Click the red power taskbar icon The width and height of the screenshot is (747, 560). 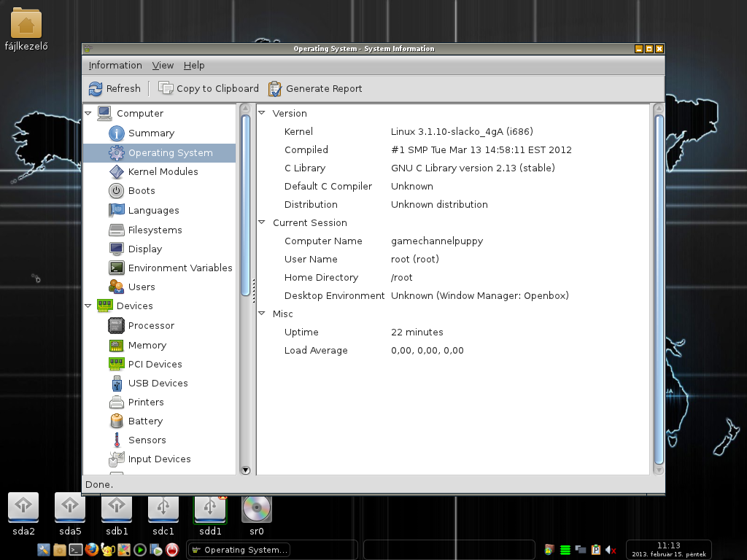[x=172, y=550]
